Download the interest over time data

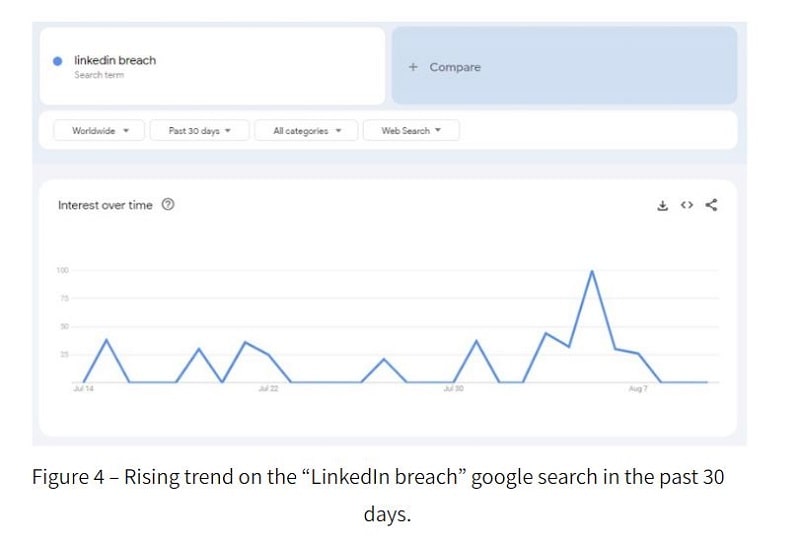[662, 205]
